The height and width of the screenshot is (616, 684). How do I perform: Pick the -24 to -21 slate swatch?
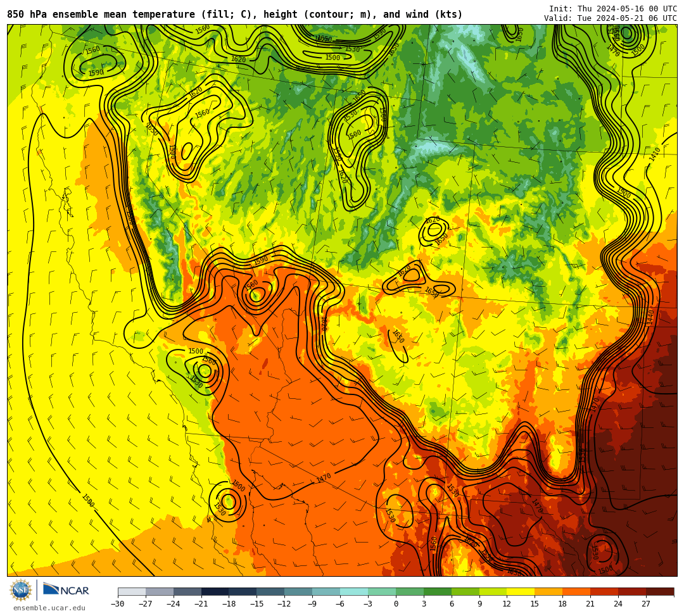(x=187, y=591)
